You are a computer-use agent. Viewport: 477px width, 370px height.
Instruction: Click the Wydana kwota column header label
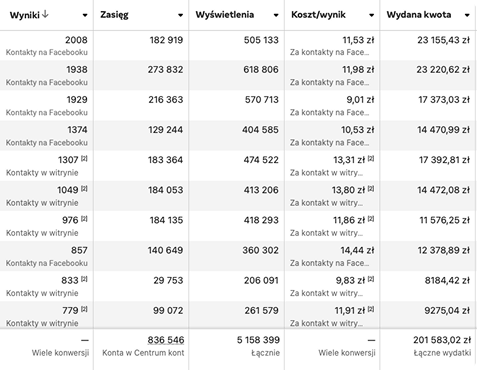(419, 15)
